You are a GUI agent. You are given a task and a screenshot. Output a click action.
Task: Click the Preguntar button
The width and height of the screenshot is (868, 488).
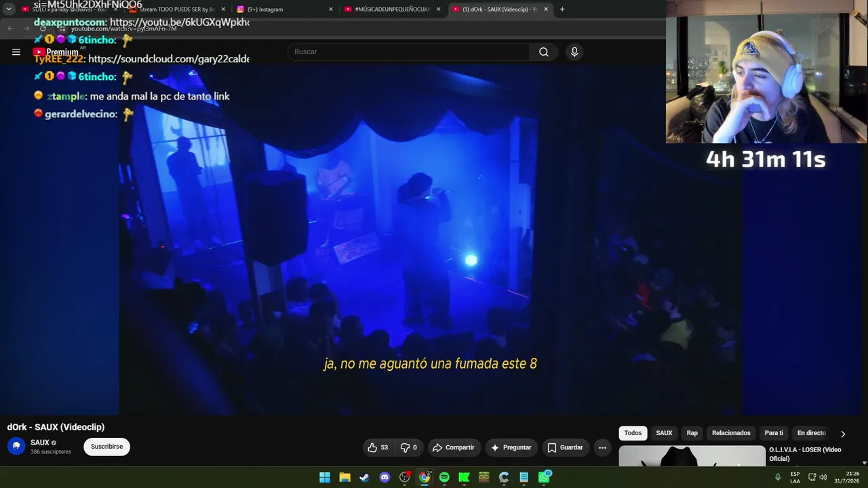(511, 447)
